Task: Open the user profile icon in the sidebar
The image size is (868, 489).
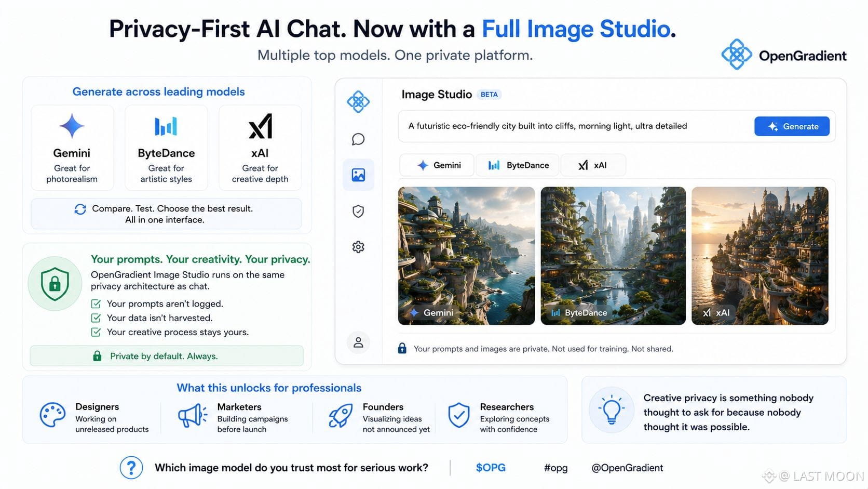Action: coord(358,342)
